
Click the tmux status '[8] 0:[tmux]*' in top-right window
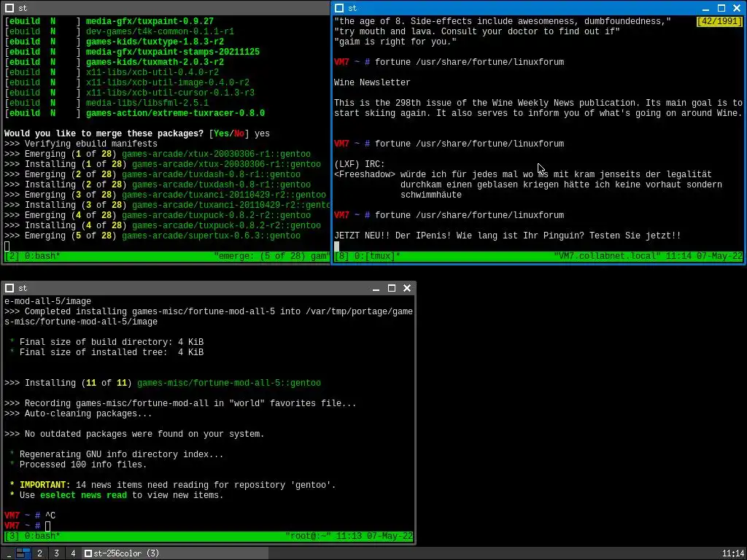[367, 256]
